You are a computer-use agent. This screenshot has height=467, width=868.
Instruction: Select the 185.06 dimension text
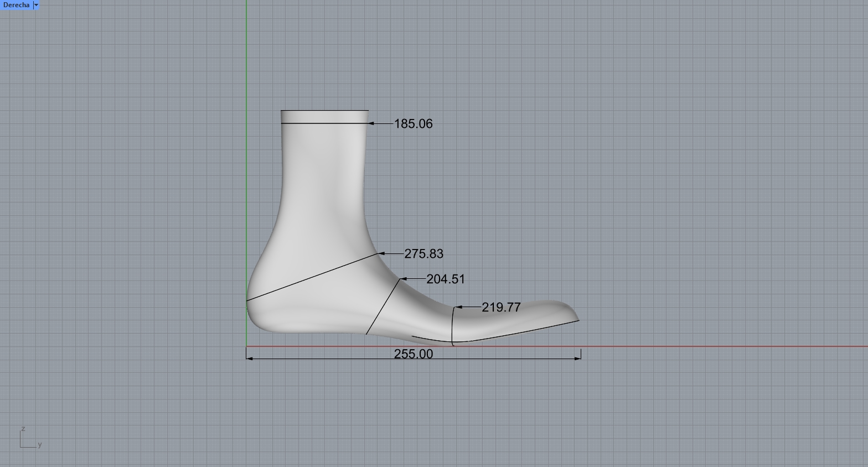tap(413, 124)
